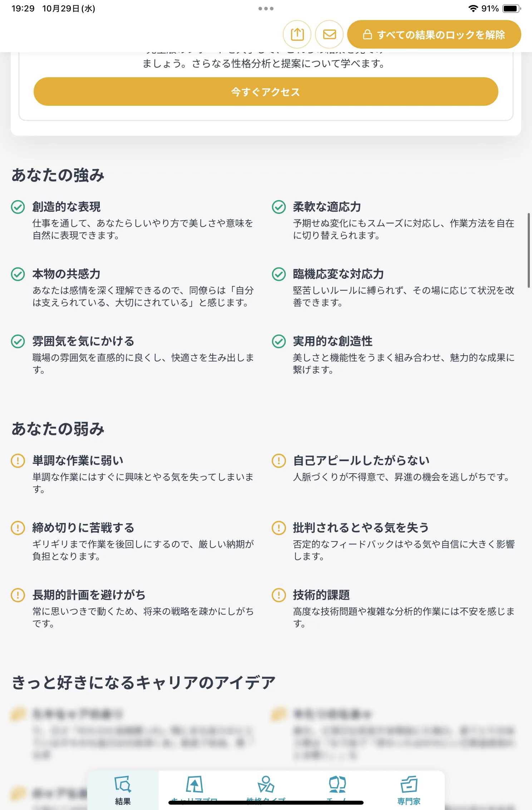Select the career profile tab icon
The height and width of the screenshot is (810, 532).
point(194,785)
